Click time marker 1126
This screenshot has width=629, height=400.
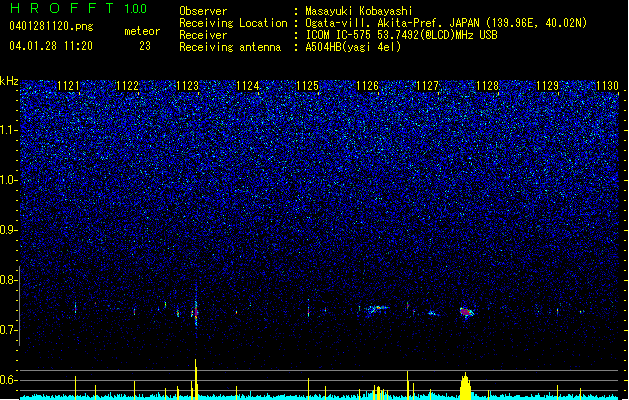click(x=367, y=86)
